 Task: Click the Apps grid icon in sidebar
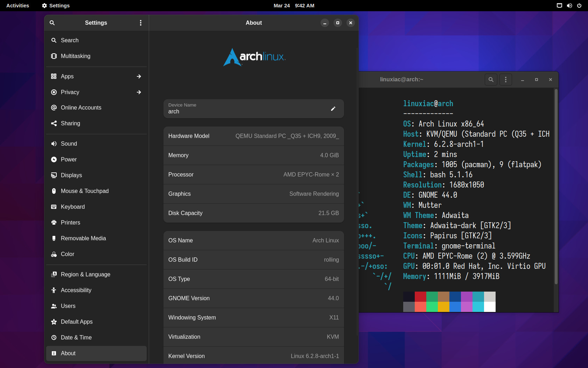click(54, 76)
